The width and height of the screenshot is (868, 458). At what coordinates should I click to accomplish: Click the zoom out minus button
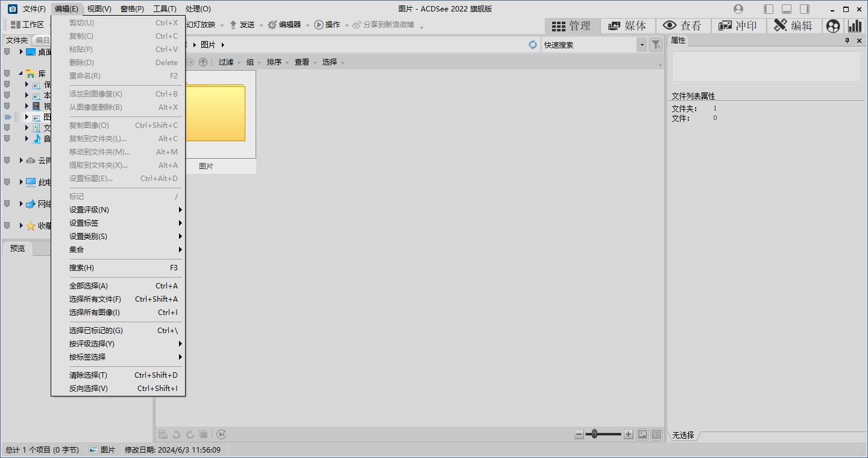[x=579, y=434]
